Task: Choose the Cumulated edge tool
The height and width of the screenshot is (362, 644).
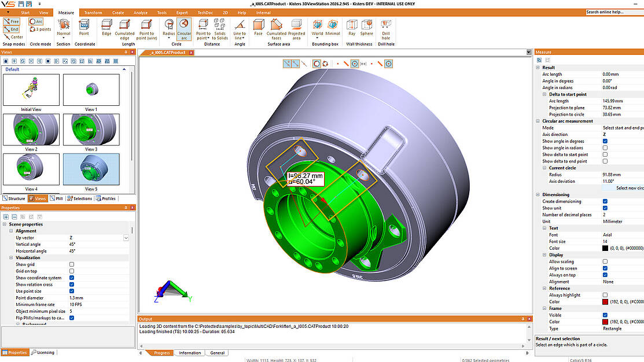Action: coord(124,29)
